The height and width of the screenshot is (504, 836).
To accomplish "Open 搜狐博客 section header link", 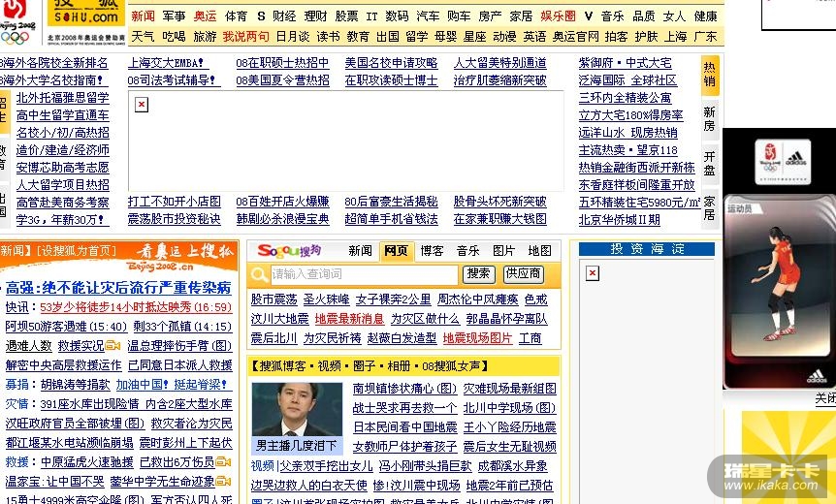I will coord(282,366).
